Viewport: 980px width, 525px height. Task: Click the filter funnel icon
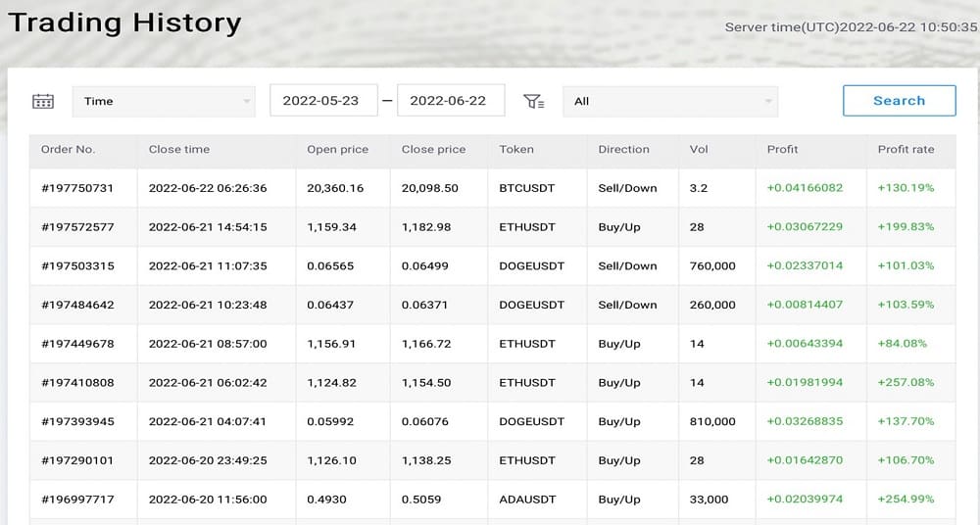tap(534, 101)
